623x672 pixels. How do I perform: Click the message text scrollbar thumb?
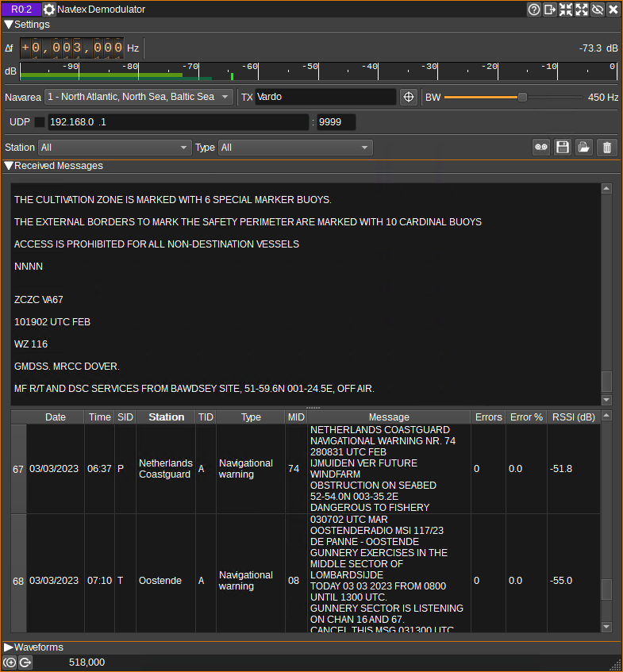click(x=606, y=382)
